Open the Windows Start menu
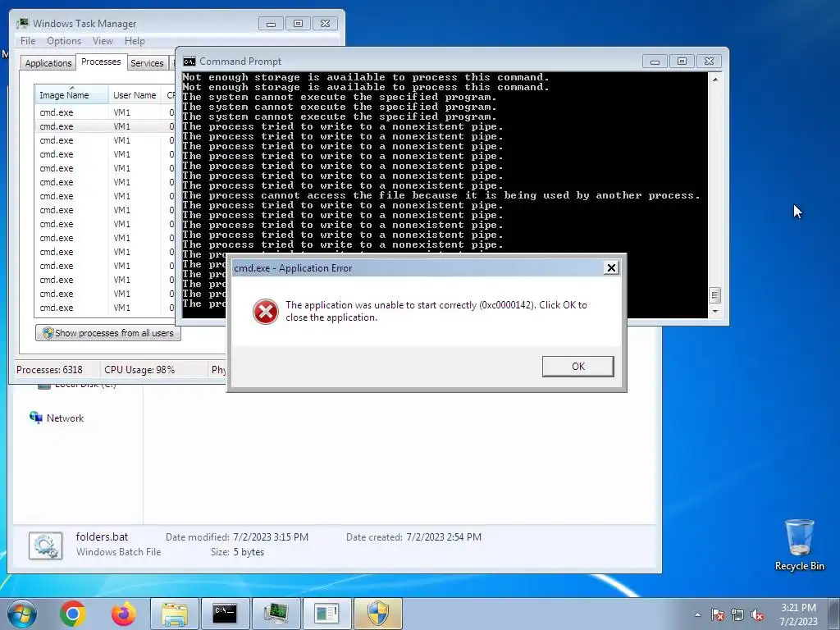Image resolution: width=840 pixels, height=630 pixels. pos(22,614)
